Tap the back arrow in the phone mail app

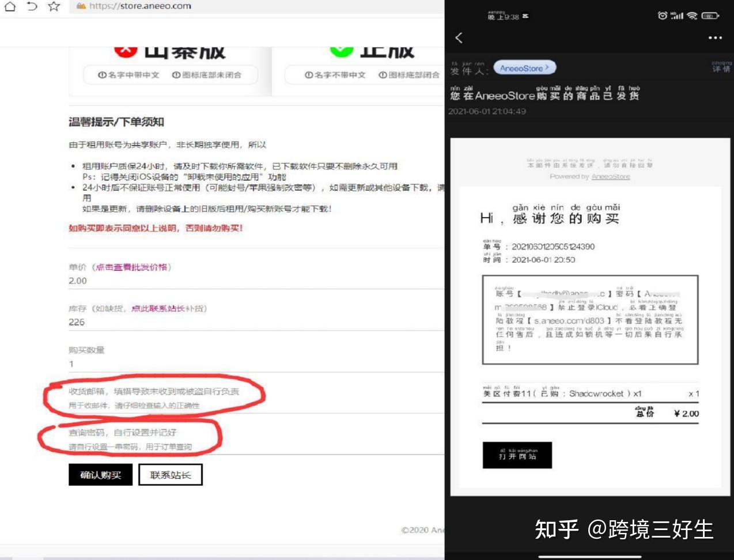click(x=459, y=38)
